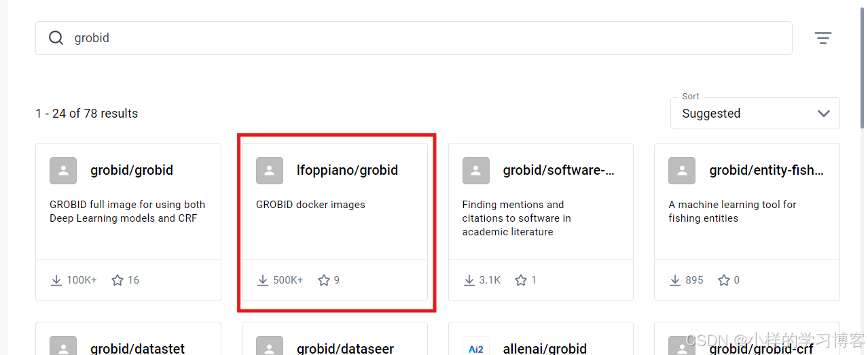Viewport: 868px width, 355px height.
Task: Click the grobid/entity-fish avatar icon
Action: point(682,171)
